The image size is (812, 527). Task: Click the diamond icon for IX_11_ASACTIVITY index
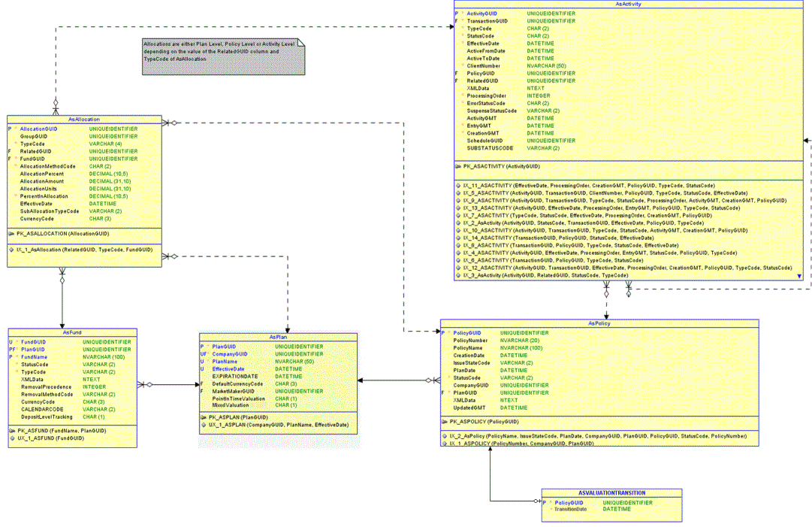pos(457,183)
